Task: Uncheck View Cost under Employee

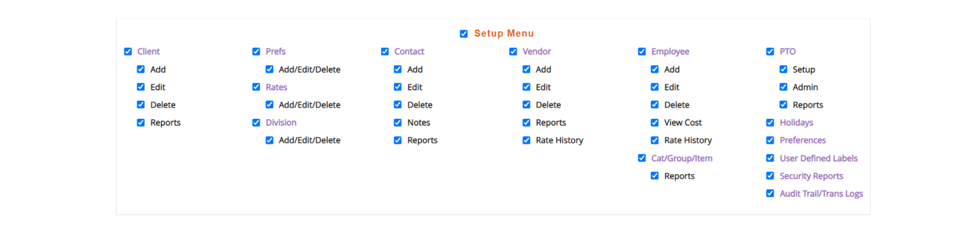Action: pos(655,123)
